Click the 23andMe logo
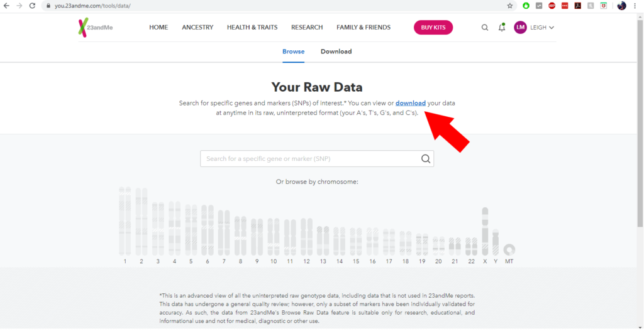This screenshot has width=644, height=331. (96, 28)
